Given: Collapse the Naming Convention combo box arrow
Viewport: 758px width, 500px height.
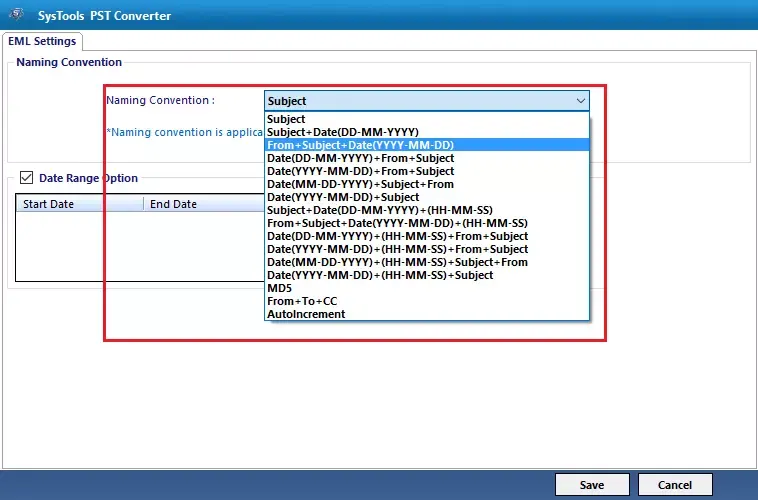Looking at the screenshot, I should pos(581,101).
